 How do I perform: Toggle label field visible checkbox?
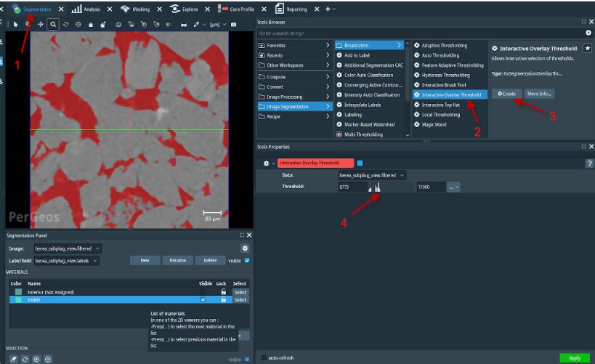click(x=247, y=260)
